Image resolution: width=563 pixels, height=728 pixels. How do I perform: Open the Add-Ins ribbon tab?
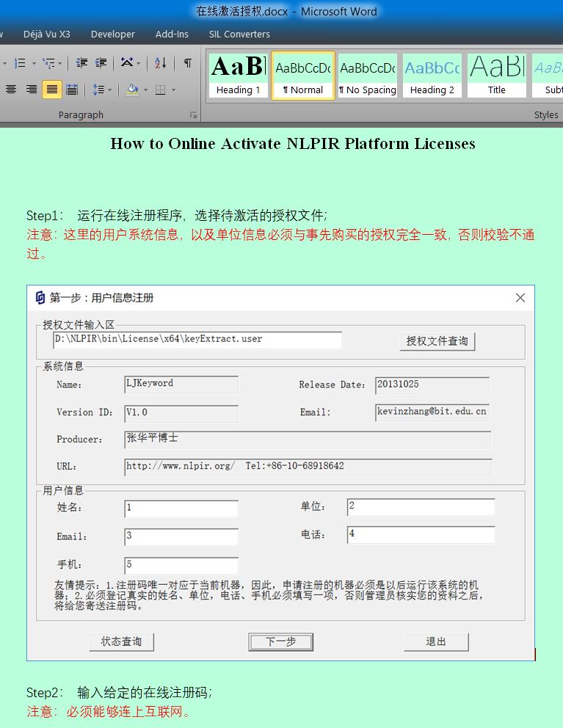point(172,34)
